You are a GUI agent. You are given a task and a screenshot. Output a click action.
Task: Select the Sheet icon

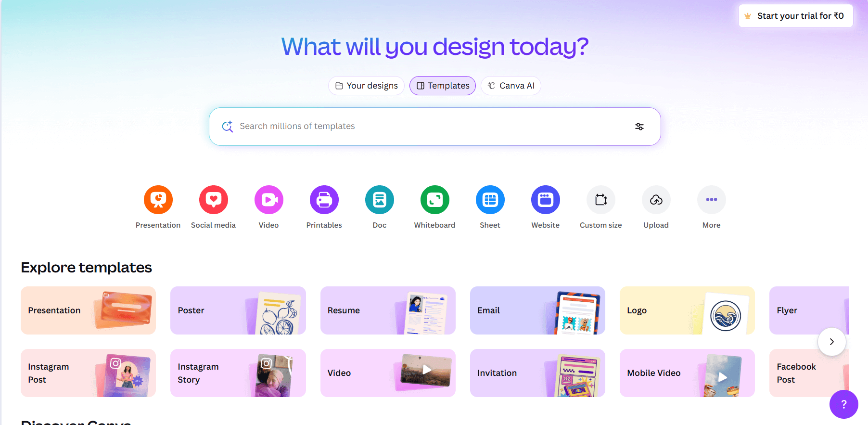[x=490, y=200]
